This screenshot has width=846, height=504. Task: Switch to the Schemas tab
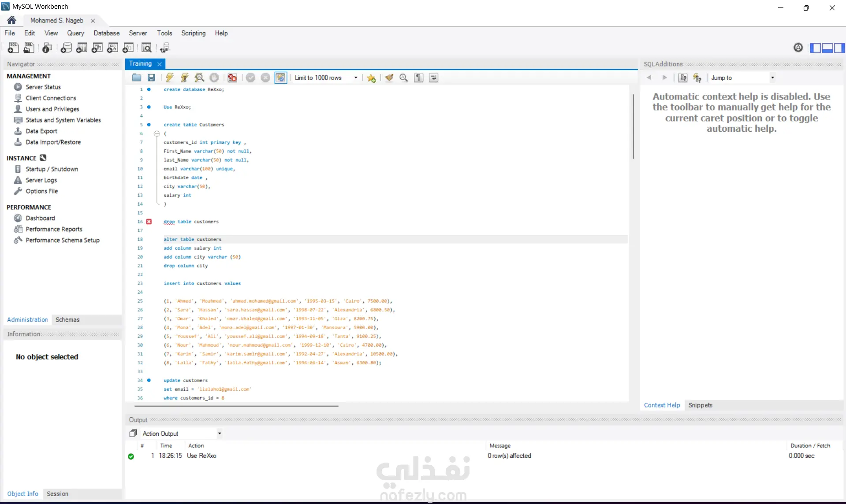point(67,319)
